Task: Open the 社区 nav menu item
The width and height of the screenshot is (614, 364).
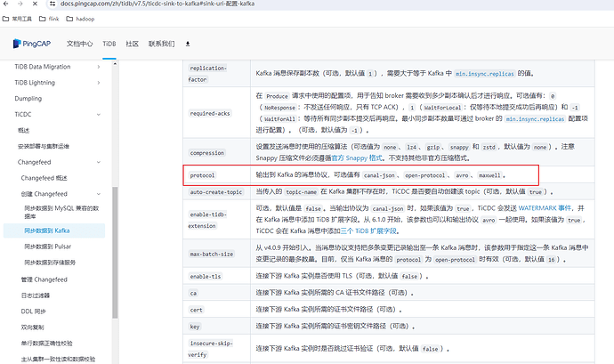Action: coord(132,43)
